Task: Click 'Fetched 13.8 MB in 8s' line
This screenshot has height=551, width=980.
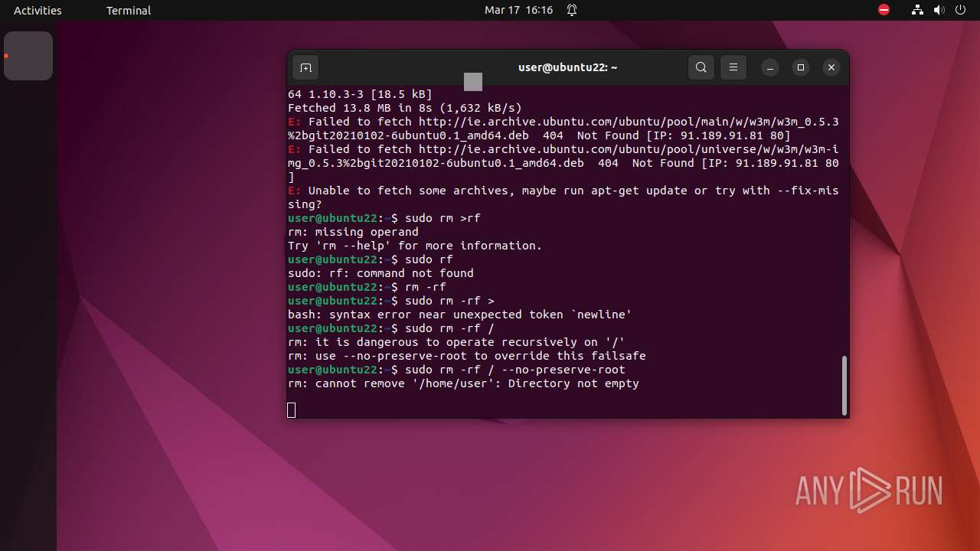Action: (405, 108)
